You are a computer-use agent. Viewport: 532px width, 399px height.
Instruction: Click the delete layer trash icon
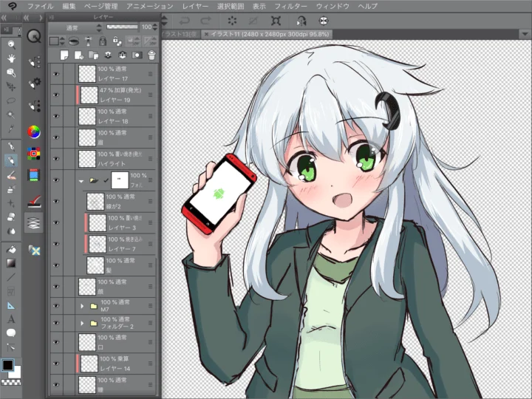(x=151, y=55)
